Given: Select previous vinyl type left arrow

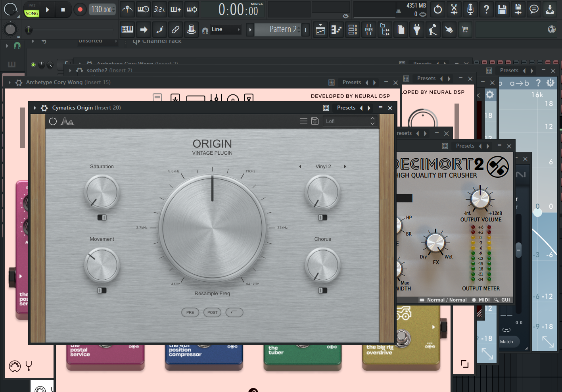Looking at the screenshot, I should coord(300,167).
